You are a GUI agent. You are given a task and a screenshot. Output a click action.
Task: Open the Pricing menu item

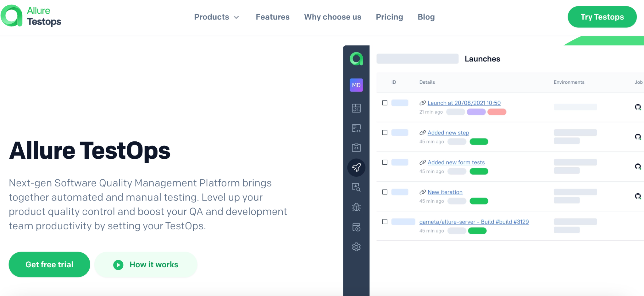pos(389,17)
